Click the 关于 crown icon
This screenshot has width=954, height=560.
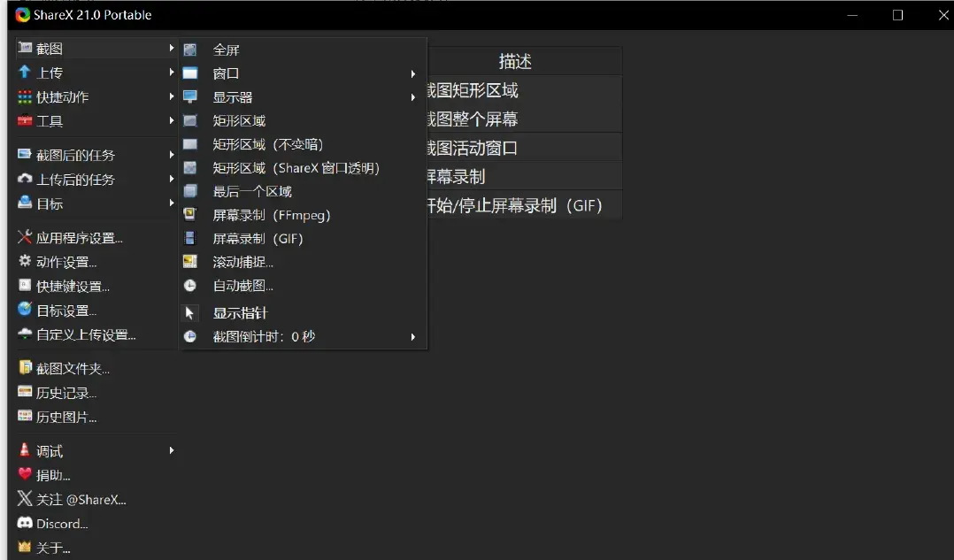(x=25, y=547)
